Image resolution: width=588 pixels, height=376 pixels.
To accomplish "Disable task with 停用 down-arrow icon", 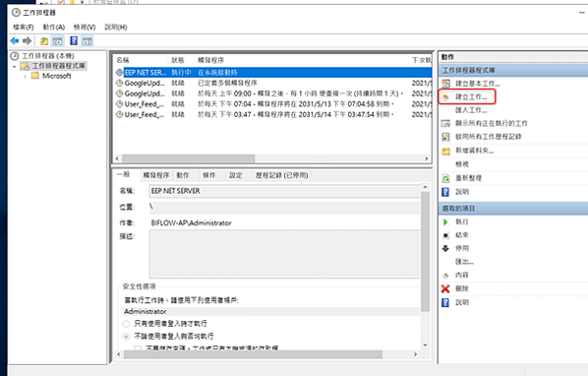I will pyautogui.click(x=445, y=248).
